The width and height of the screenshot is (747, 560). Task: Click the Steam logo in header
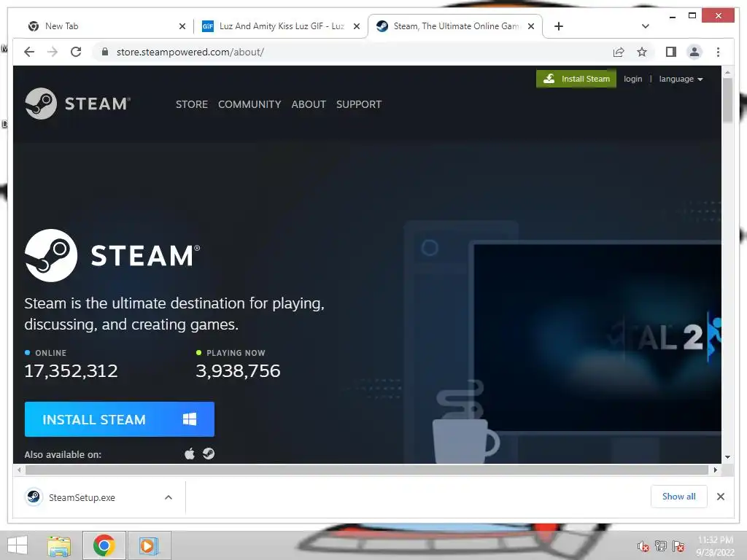pos(77,104)
